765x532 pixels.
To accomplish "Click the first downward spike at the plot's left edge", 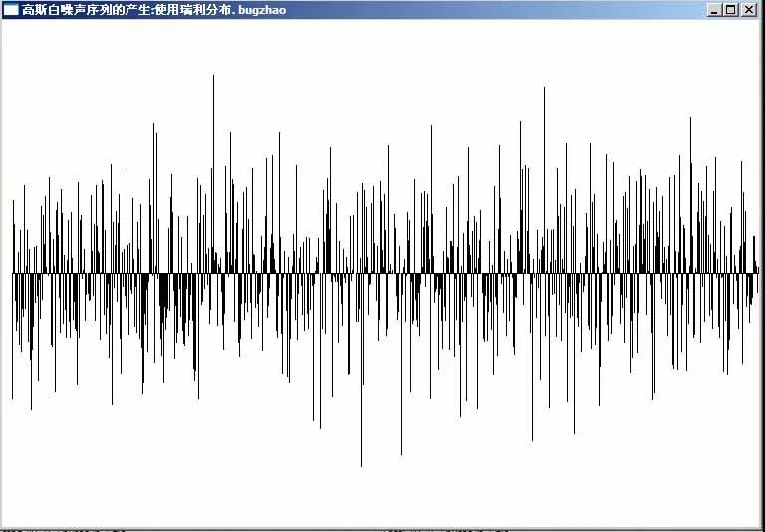I will (12, 398).
